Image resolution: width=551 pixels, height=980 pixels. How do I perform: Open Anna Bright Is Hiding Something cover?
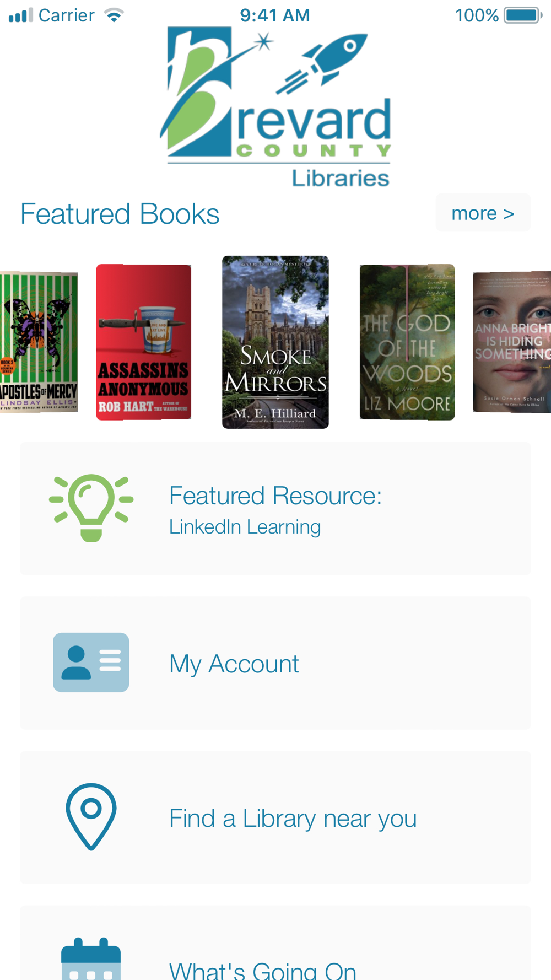[512, 342]
